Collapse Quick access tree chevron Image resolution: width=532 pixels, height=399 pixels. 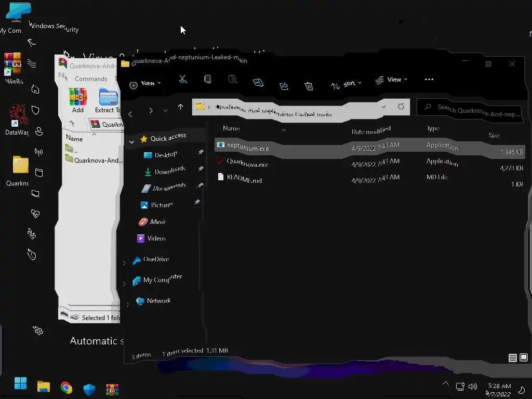pos(131,141)
